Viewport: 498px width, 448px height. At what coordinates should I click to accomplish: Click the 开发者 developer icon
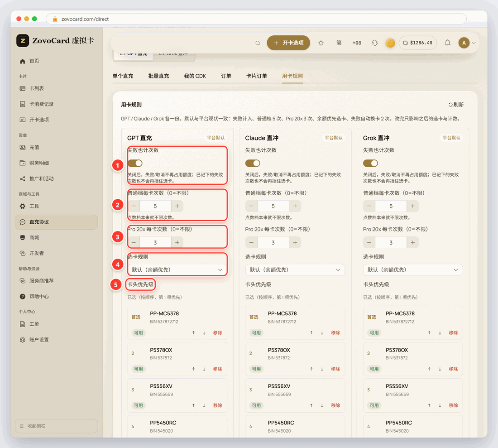coord(23,253)
